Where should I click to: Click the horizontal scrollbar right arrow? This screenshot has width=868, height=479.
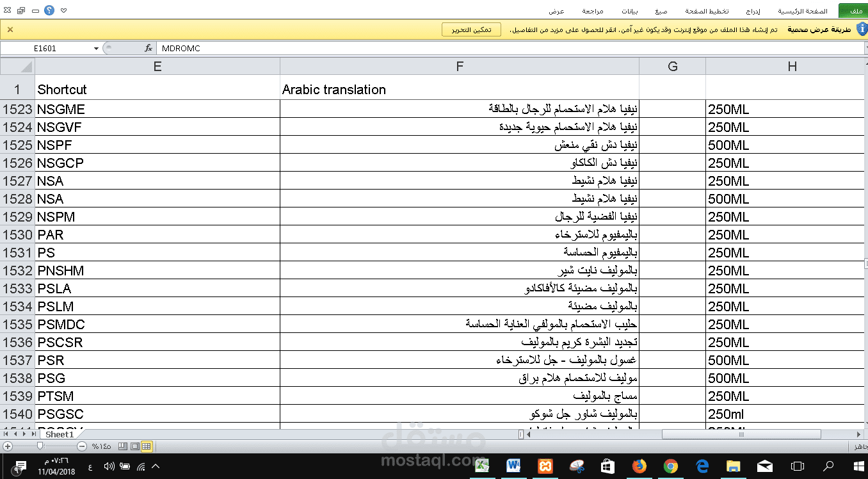click(x=858, y=434)
